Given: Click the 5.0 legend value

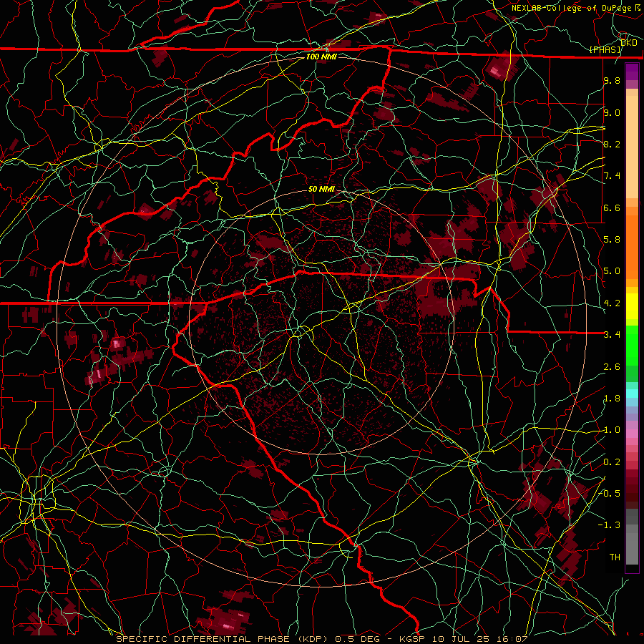Looking at the screenshot, I should tap(612, 271).
